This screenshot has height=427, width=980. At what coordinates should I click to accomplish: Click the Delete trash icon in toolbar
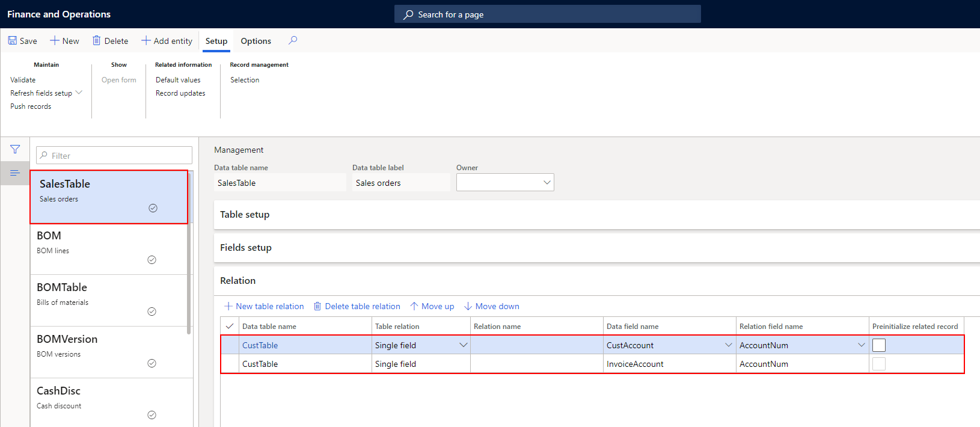pyautogui.click(x=96, y=41)
